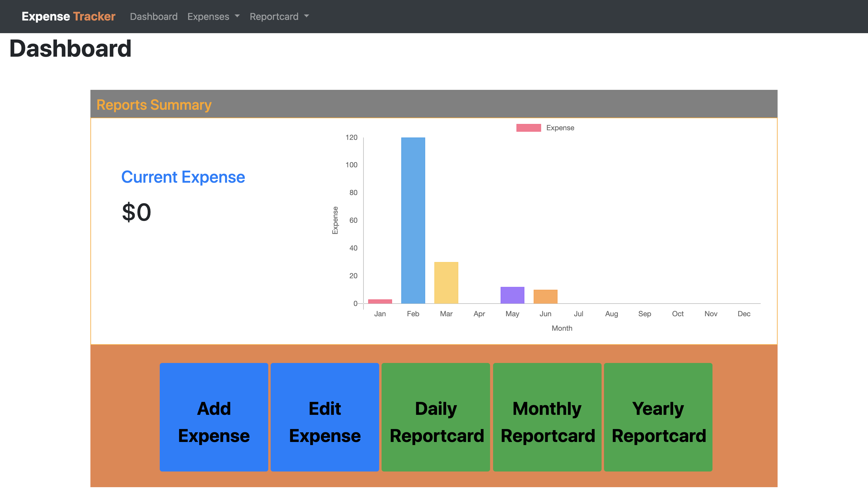Click the orange Jun bar
This screenshot has height=492, width=868.
tap(545, 296)
